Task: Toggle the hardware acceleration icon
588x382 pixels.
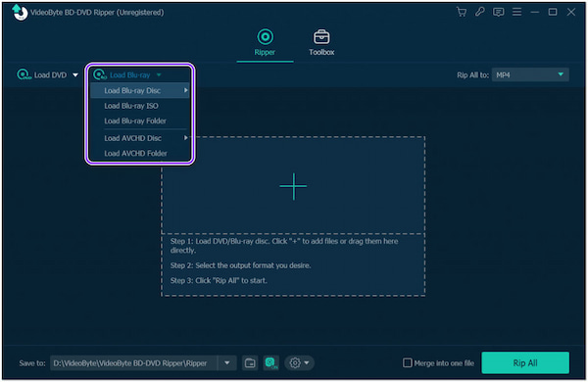Action: 270,362
